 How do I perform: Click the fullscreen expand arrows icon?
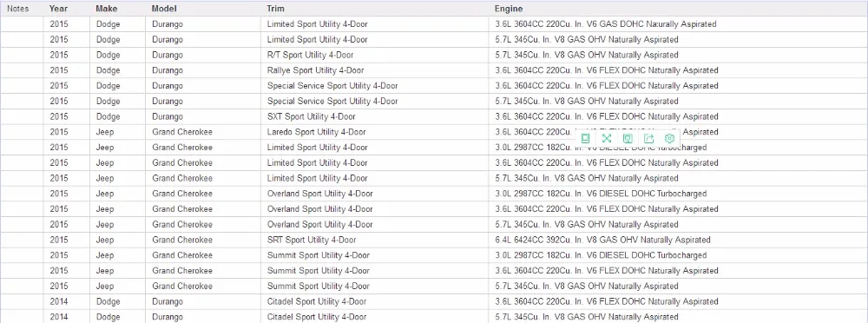click(x=607, y=139)
